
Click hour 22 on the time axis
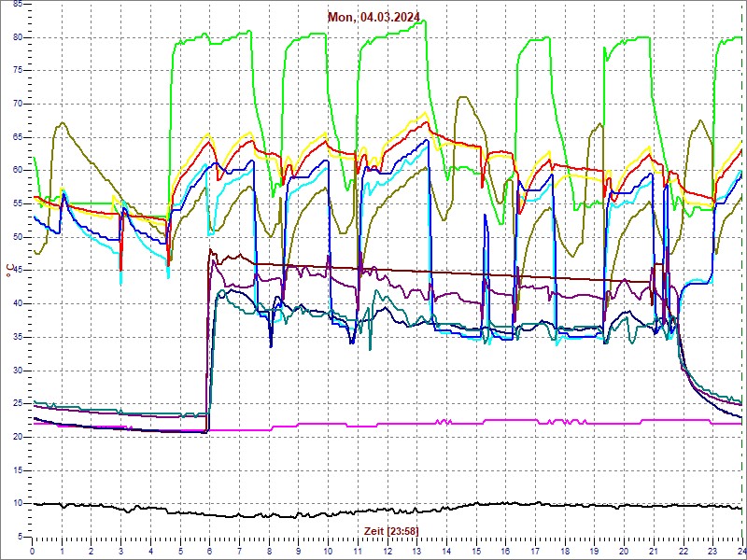684,551
